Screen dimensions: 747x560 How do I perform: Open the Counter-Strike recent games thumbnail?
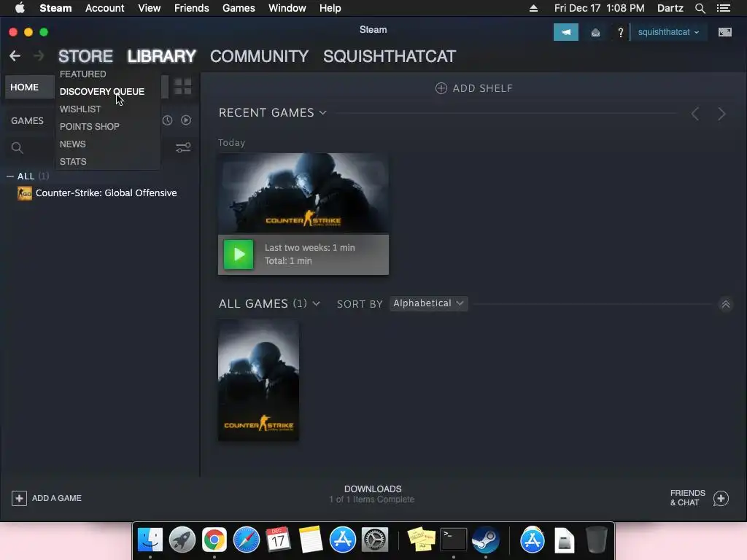(x=303, y=193)
